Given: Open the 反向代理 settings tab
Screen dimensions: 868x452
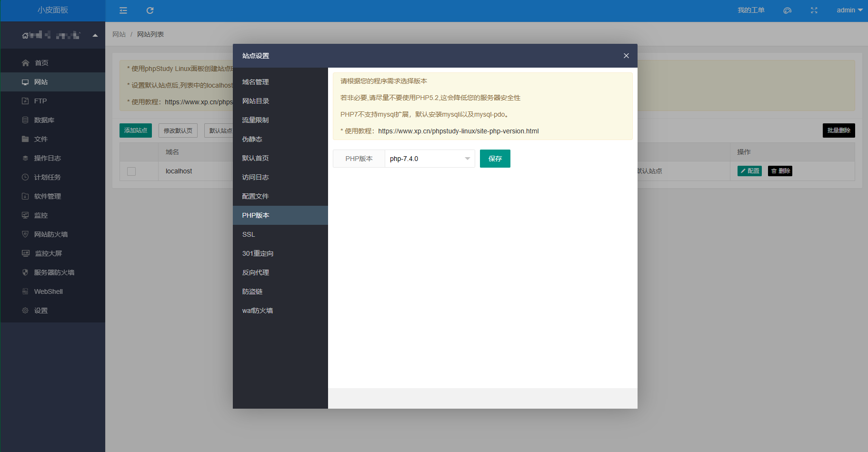Looking at the screenshot, I should tap(255, 272).
